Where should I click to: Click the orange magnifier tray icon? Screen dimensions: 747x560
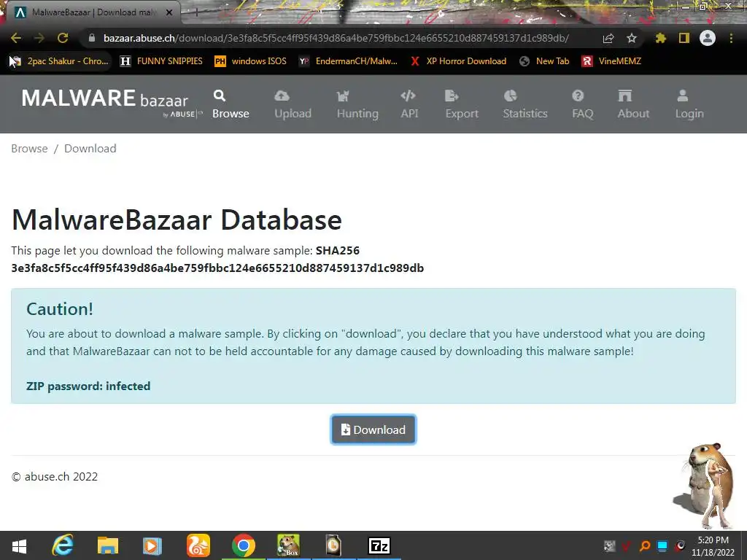point(645,546)
